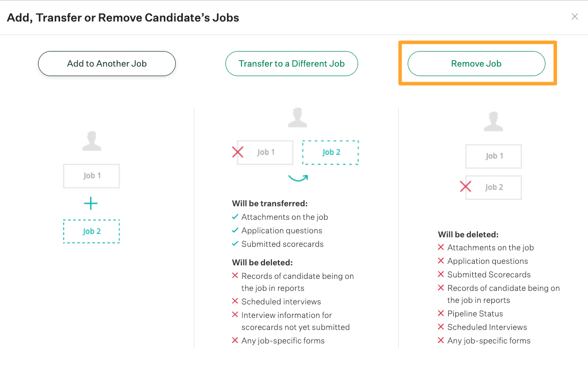Screen dimensions: 588x367
Task: Choose the Remove Job button
Action: pos(476,64)
